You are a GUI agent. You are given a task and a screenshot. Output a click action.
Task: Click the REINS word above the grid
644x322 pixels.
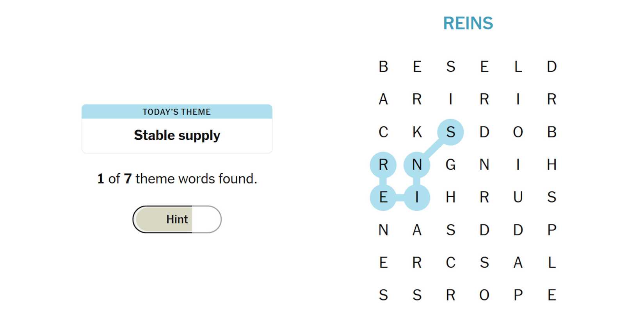(468, 23)
